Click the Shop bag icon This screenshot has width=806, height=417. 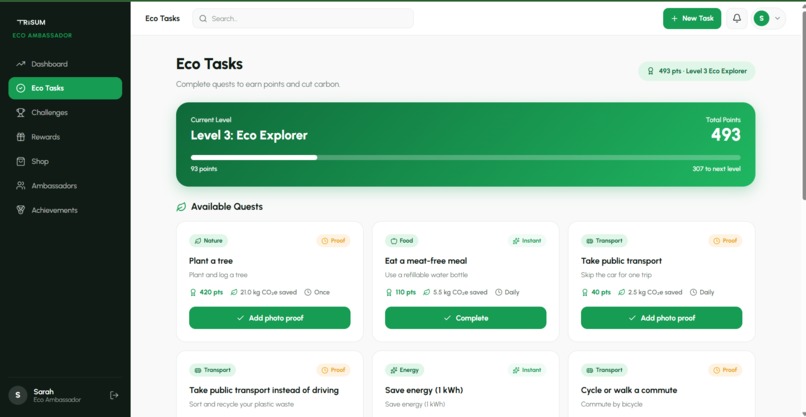21,161
